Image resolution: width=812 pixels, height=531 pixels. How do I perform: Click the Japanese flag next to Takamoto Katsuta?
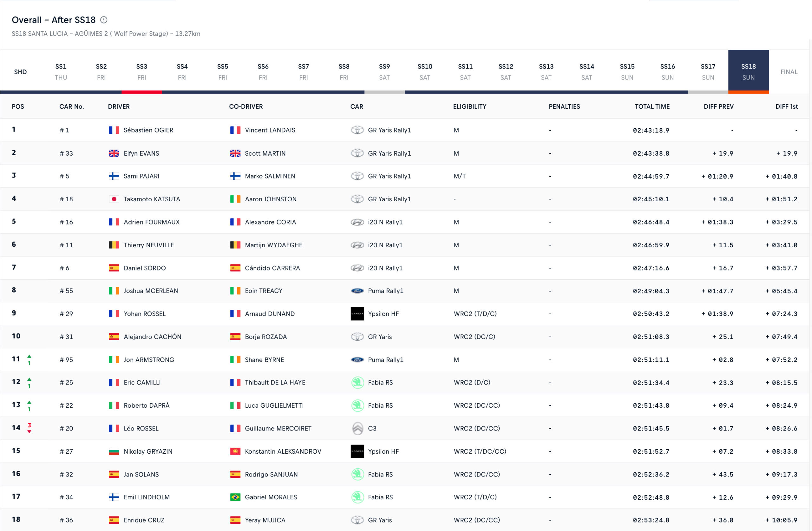[x=114, y=199]
